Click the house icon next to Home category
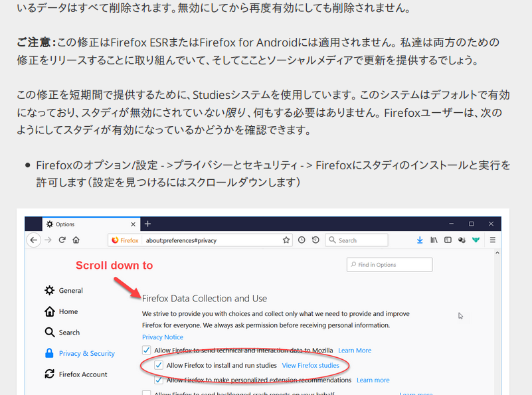Image resolution: width=532 pixels, height=395 pixels. point(50,311)
